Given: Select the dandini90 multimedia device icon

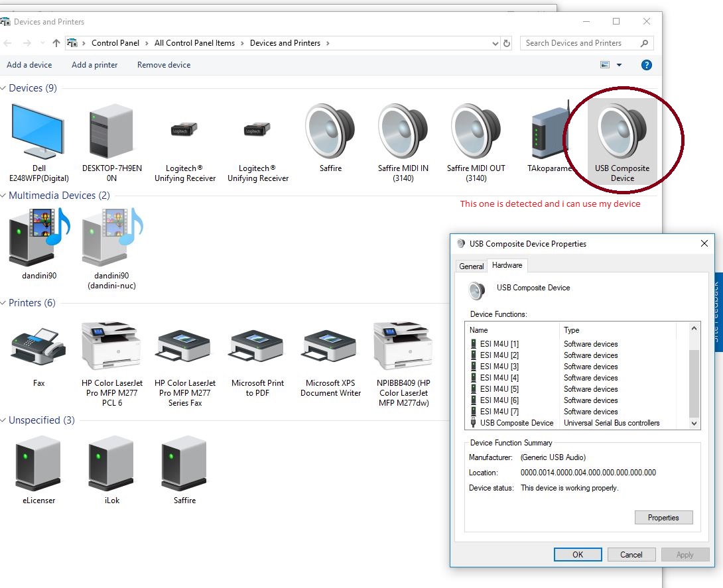Looking at the screenshot, I should (38, 237).
